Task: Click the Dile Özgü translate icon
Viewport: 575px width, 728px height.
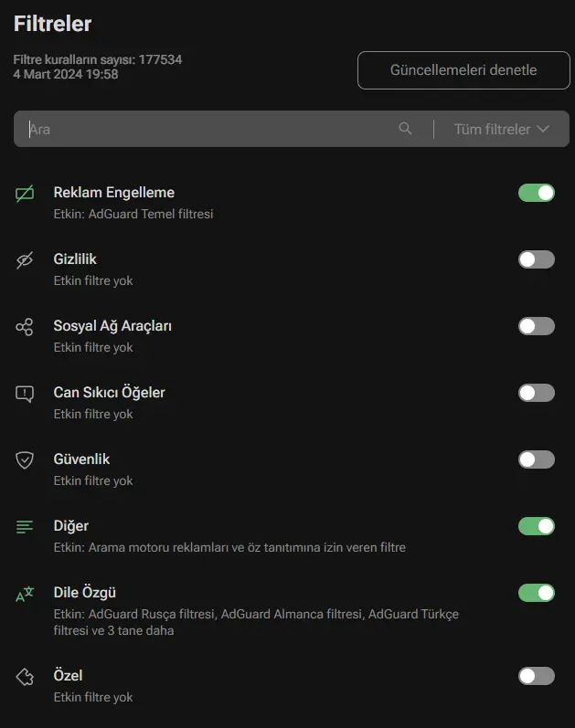Action: pyautogui.click(x=25, y=594)
